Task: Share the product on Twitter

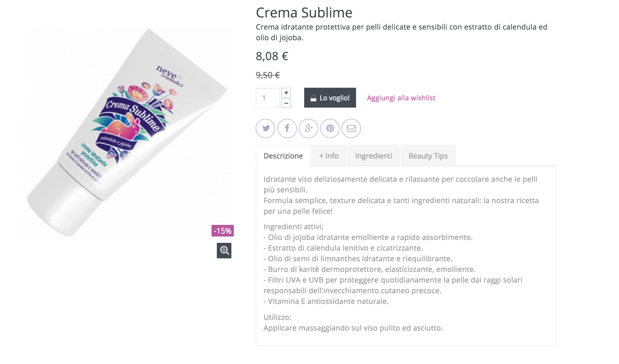Action: (265, 128)
